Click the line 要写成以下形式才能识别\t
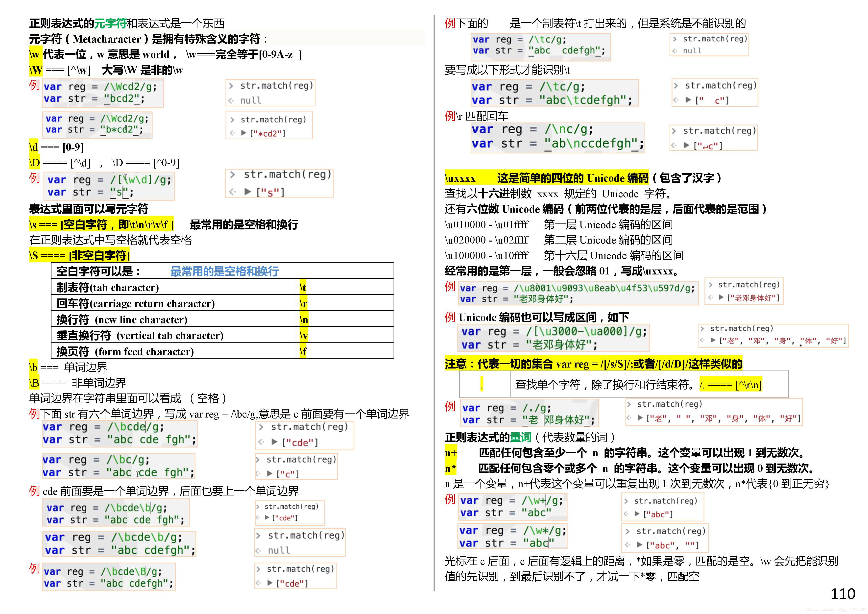868x614 pixels. 507,70
